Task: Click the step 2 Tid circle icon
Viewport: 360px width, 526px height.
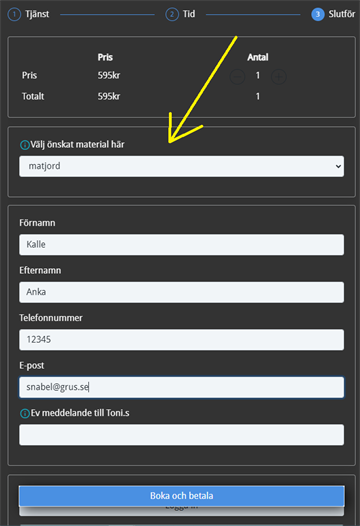Action: (x=172, y=14)
